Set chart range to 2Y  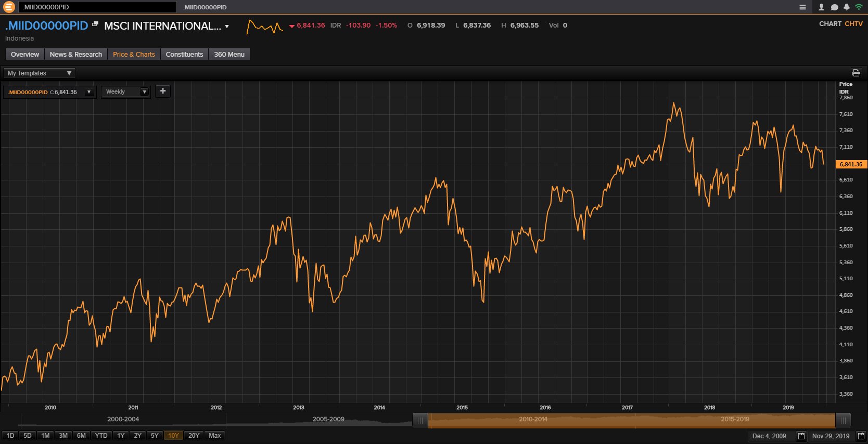pyautogui.click(x=137, y=436)
